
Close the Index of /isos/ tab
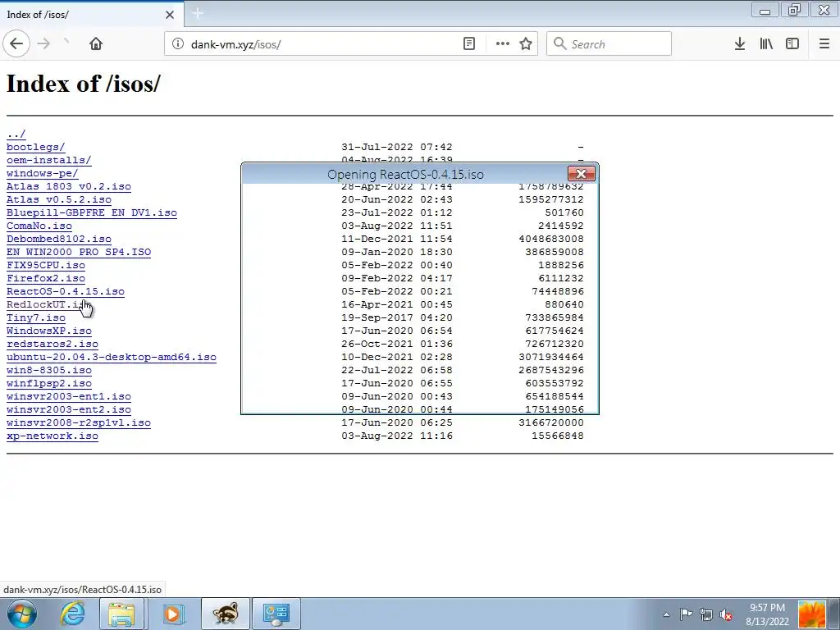pyautogui.click(x=170, y=15)
